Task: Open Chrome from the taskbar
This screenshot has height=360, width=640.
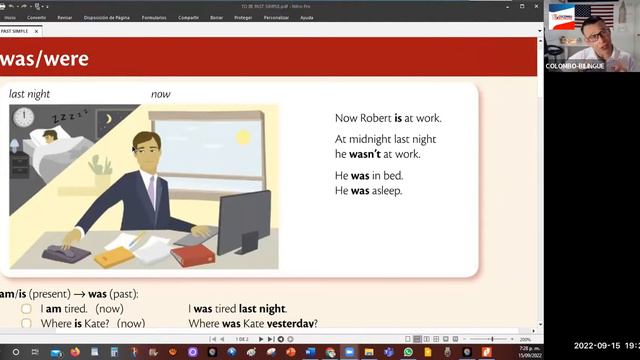Action: click(330, 352)
